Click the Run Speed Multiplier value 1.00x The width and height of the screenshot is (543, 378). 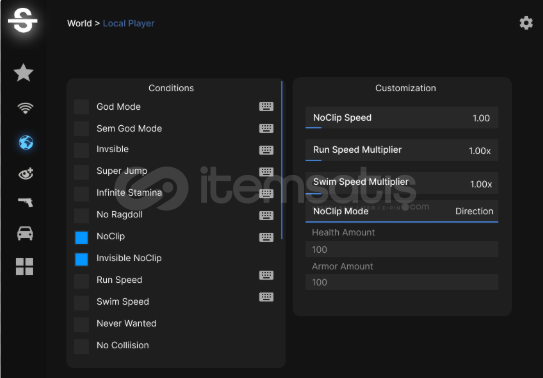click(480, 151)
